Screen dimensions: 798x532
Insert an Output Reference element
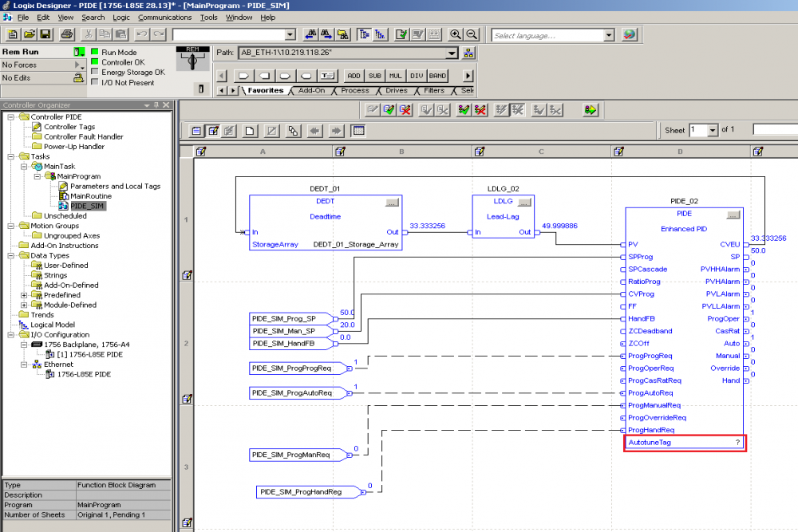265,76
